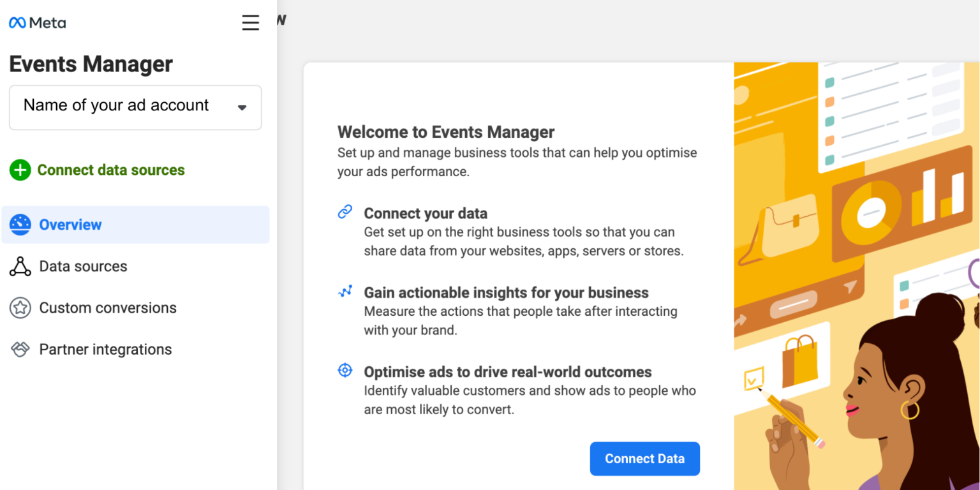
Task: Click the chain link icon beside Connect your data
Action: pyautogui.click(x=345, y=211)
